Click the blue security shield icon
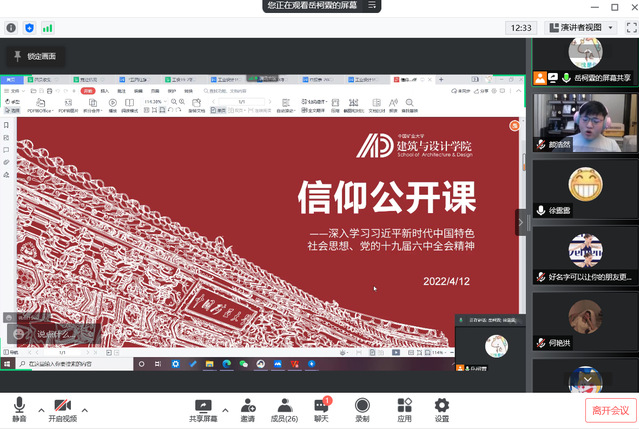639x429 pixels. (28, 28)
